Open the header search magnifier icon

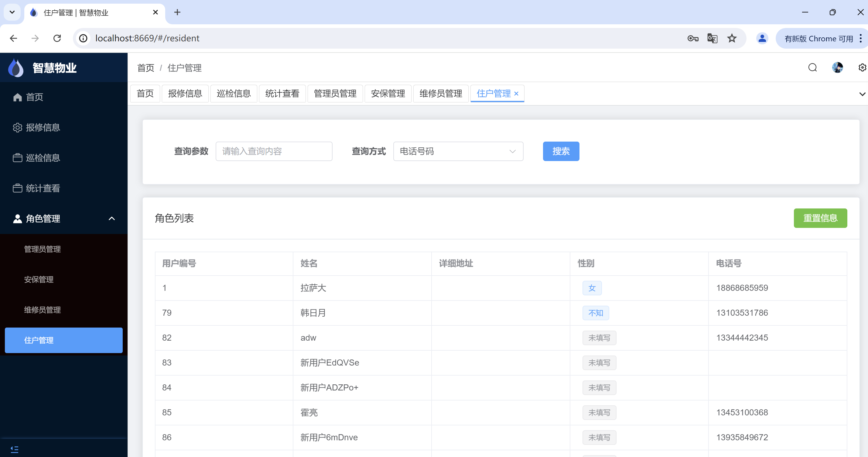click(x=812, y=68)
